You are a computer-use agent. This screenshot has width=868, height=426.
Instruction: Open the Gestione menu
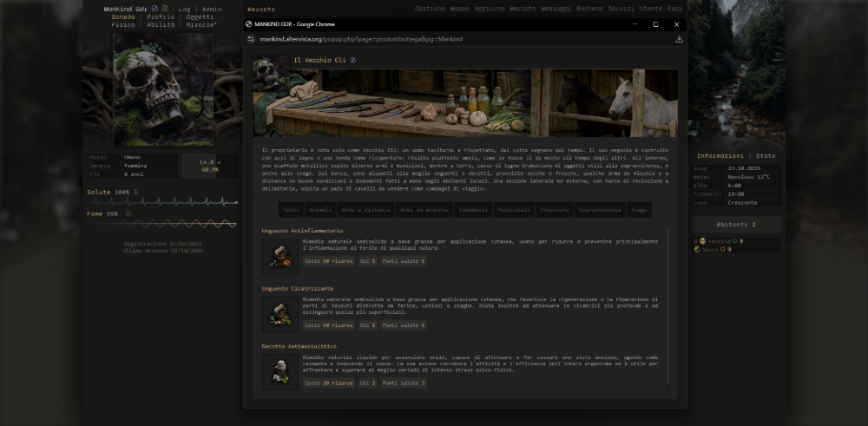pyautogui.click(x=430, y=9)
